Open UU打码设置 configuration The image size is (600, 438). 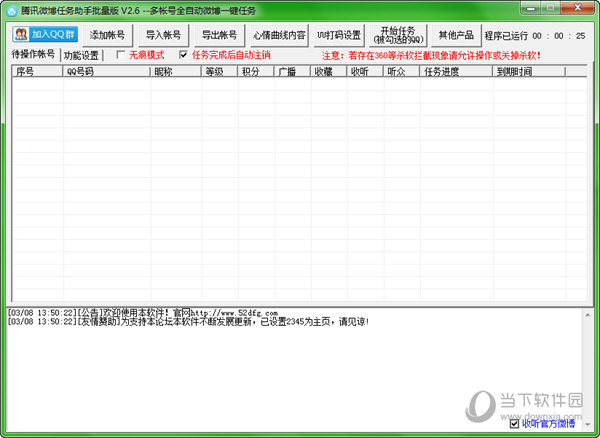[339, 35]
